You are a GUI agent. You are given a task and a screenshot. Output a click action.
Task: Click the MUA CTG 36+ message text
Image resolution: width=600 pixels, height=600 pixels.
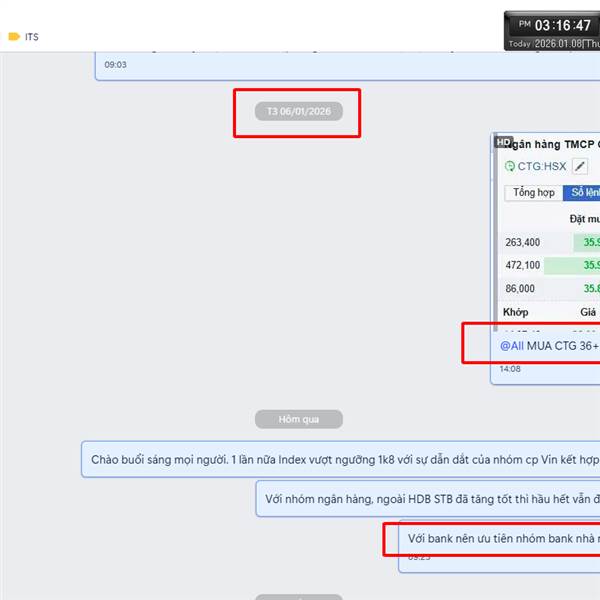563,346
